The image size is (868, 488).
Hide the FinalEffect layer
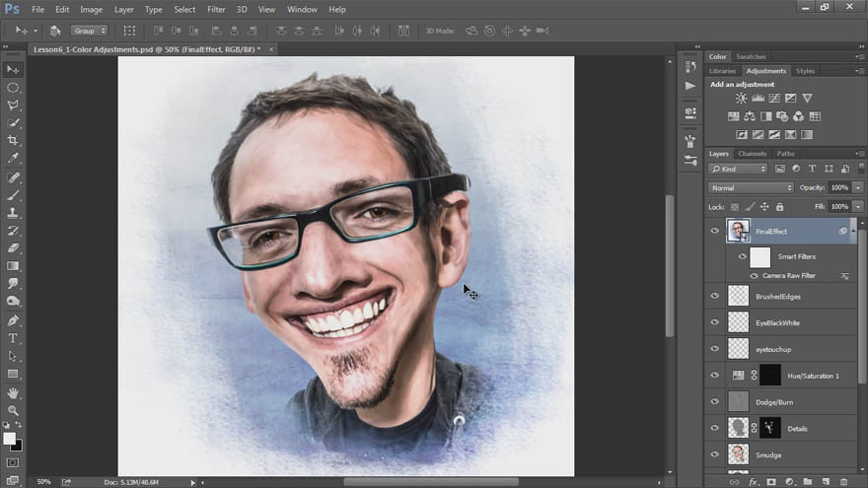pos(715,232)
